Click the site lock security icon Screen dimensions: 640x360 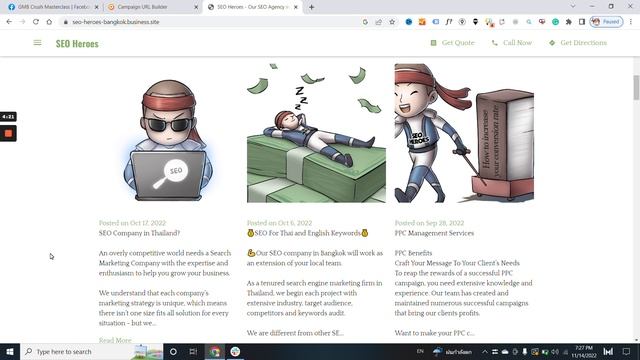[x=65, y=22]
